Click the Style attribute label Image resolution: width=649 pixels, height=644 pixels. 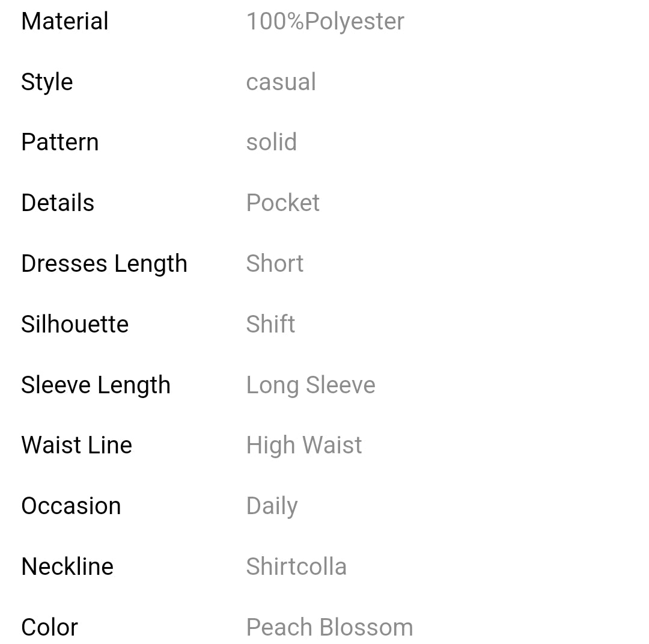47,82
